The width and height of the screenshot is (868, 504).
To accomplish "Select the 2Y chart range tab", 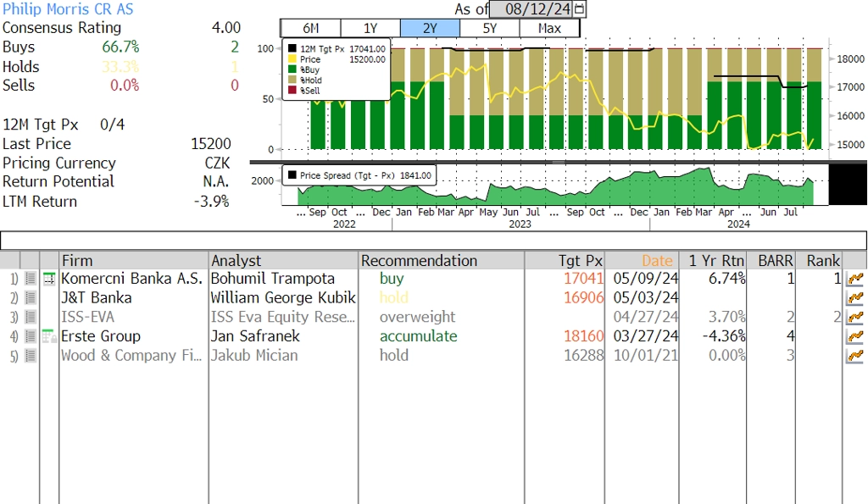I will click(x=430, y=28).
